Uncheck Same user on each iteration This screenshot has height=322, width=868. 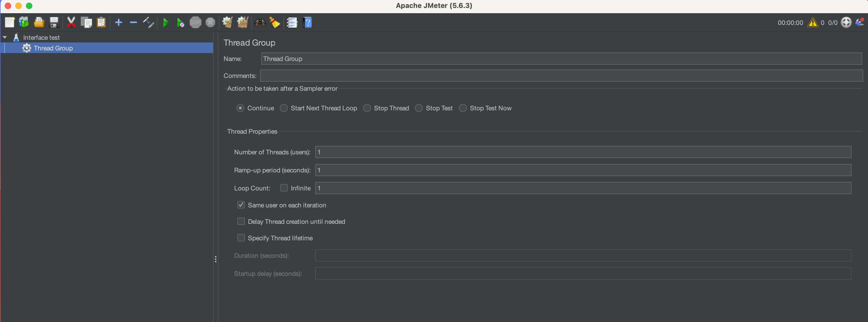point(241,205)
